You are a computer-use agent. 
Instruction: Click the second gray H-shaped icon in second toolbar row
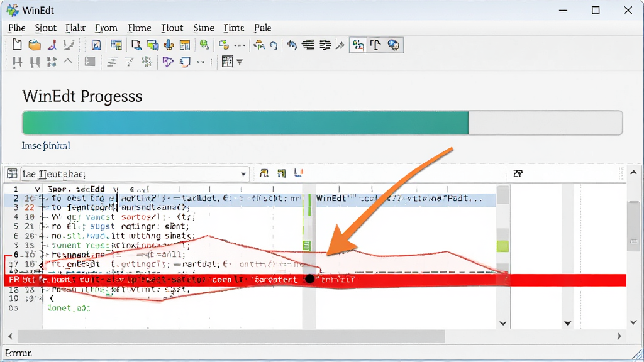click(35, 62)
